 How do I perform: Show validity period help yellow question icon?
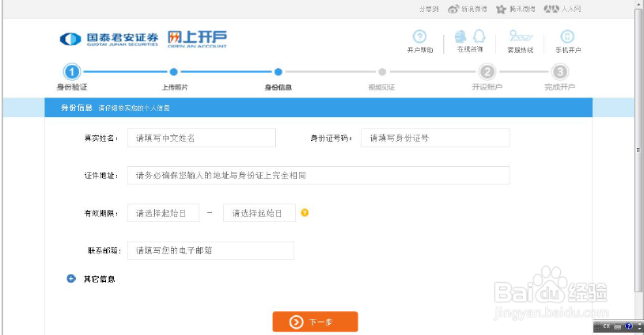(305, 212)
